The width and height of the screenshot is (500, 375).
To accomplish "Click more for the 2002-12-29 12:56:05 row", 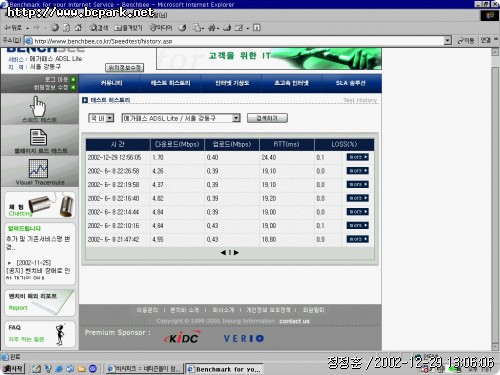I will 357,157.
